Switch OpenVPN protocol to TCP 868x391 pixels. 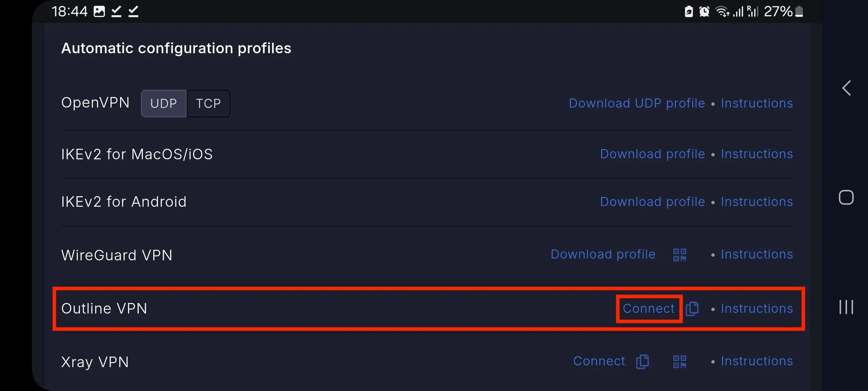pyautogui.click(x=208, y=104)
